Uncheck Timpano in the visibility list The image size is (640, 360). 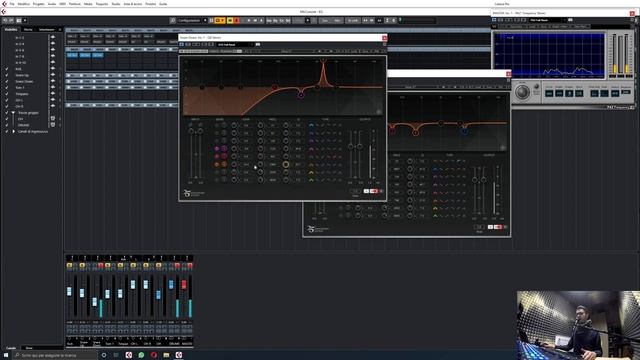pos(7,94)
